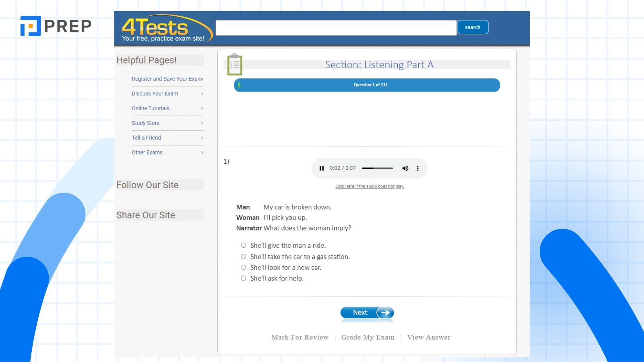This screenshot has height=362, width=644.
Task: Open Online Tutorials page
Action: (x=151, y=109)
